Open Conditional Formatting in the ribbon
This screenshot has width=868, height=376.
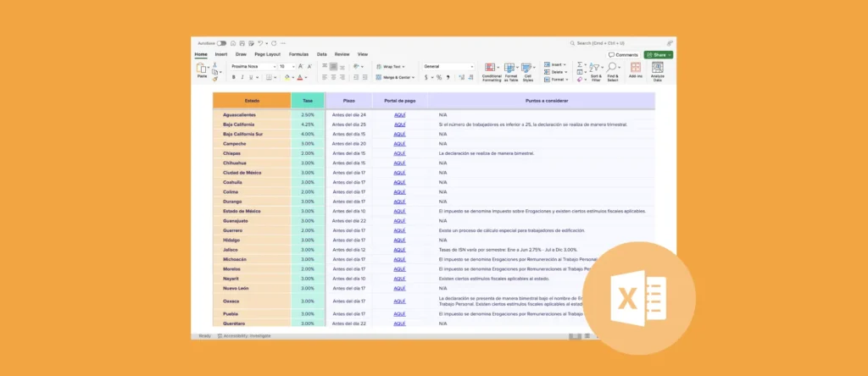492,69
